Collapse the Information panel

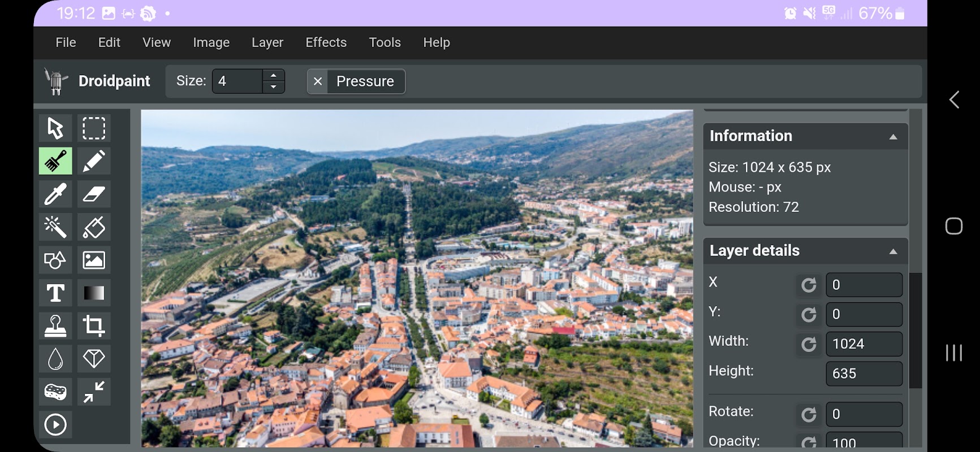coord(893,137)
